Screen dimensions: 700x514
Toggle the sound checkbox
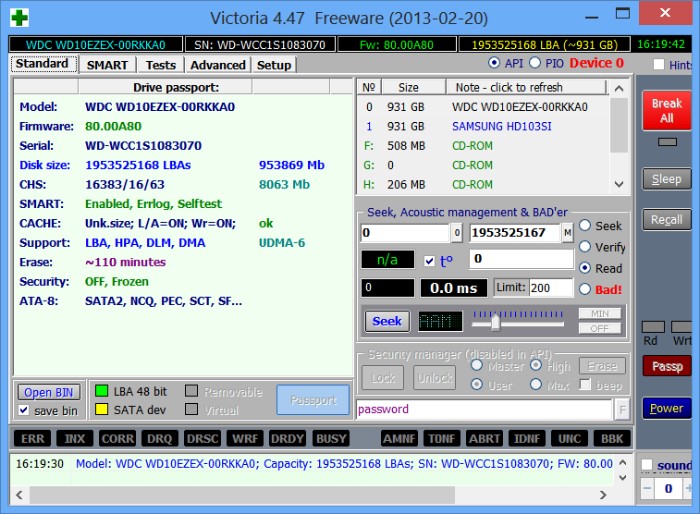tap(646, 465)
